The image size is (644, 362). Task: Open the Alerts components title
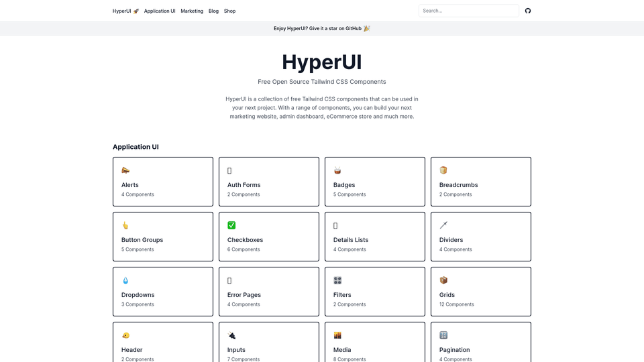coord(129,185)
